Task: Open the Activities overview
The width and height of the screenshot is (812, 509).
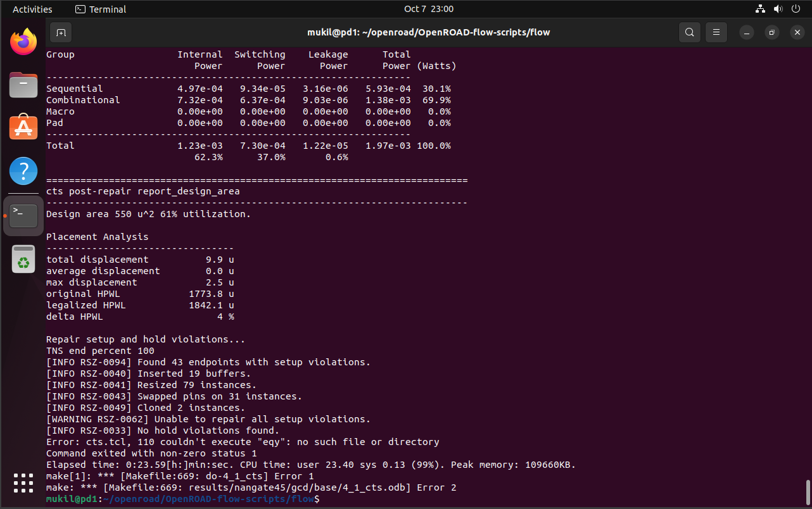Action: click(x=32, y=9)
